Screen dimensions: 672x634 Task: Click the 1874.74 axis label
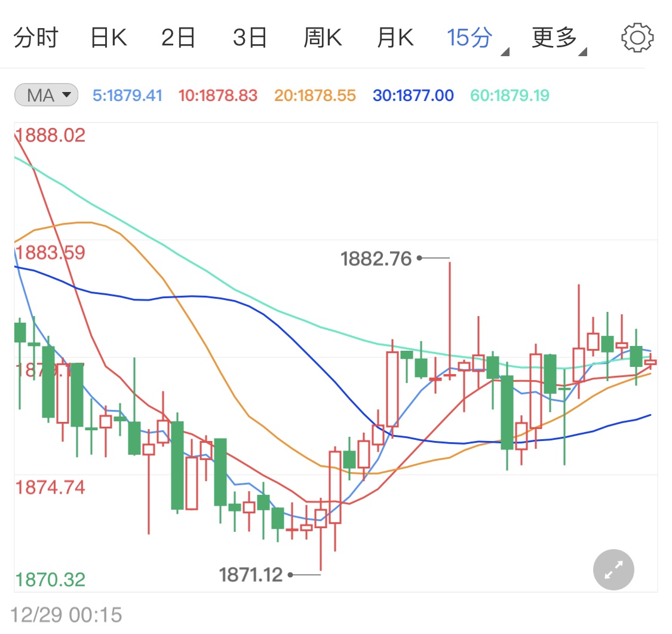(50, 488)
